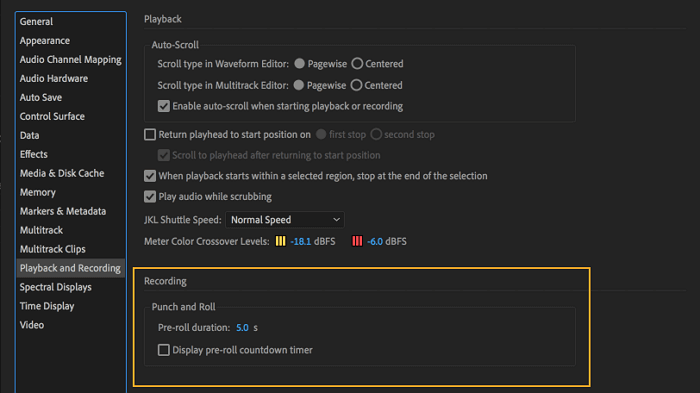Open the JKL Shuttle Speed dropdown

285,220
